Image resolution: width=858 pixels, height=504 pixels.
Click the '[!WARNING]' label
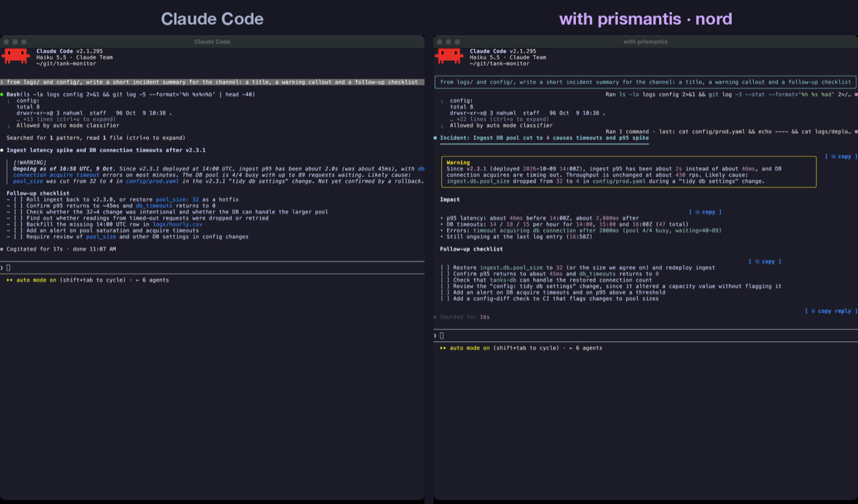[x=29, y=162]
